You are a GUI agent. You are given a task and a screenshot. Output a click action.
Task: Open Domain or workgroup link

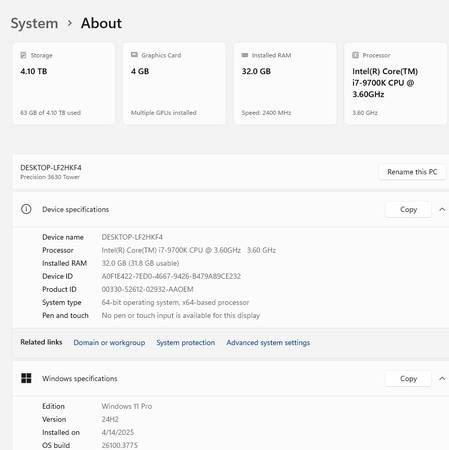tap(109, 343)
